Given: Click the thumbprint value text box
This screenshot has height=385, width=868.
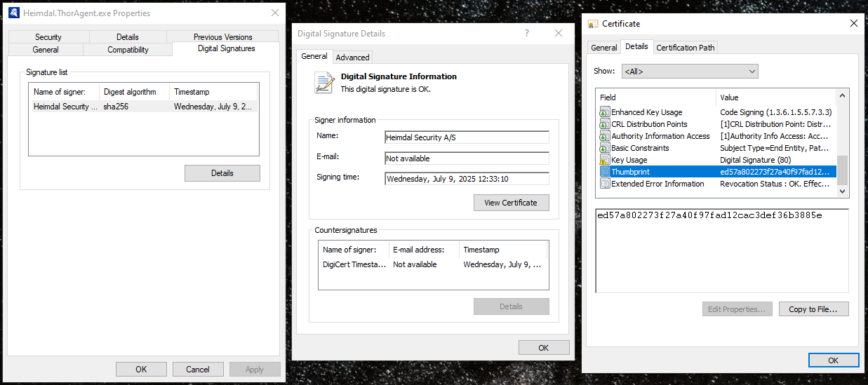Looking at the screenshot, I should coord(722,250).
